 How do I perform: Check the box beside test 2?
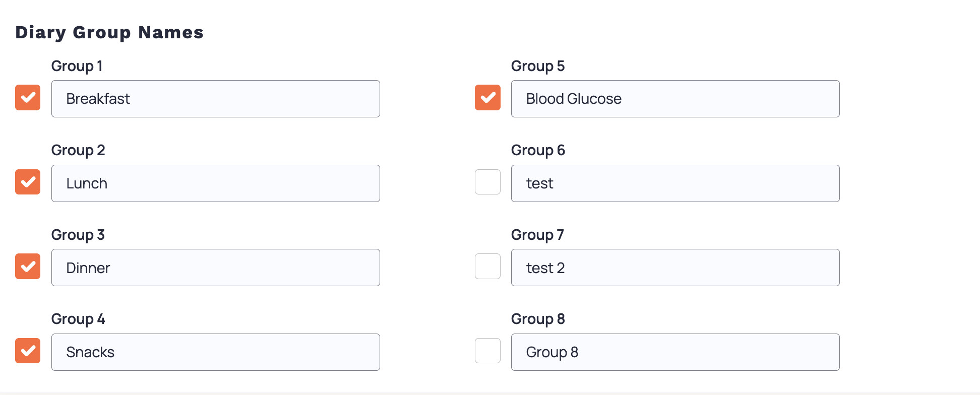tap(487, 266)
